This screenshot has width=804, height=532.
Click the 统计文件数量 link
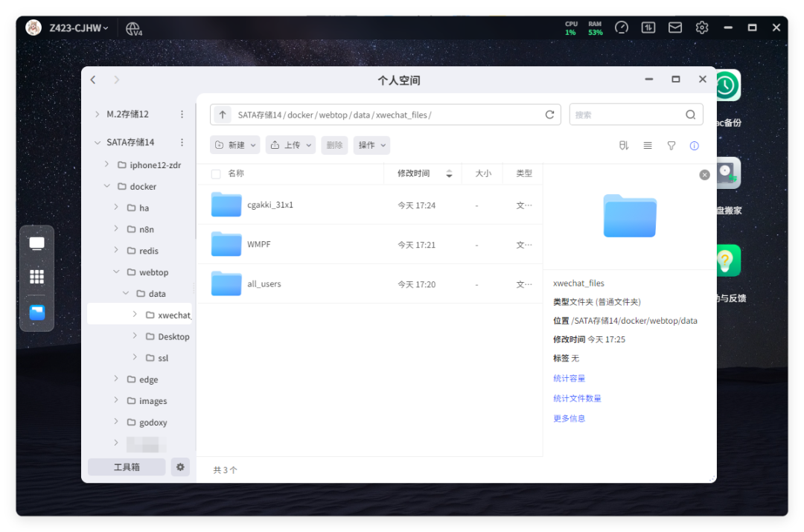coord(577,398)
